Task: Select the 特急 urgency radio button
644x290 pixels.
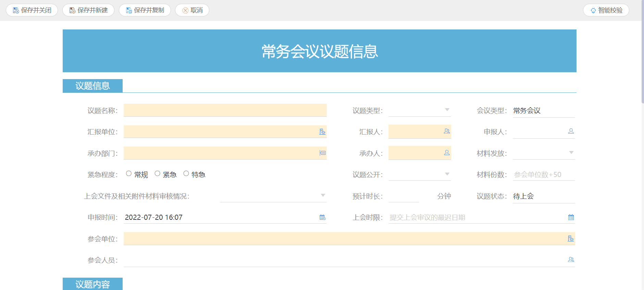Action: (186, 174)
